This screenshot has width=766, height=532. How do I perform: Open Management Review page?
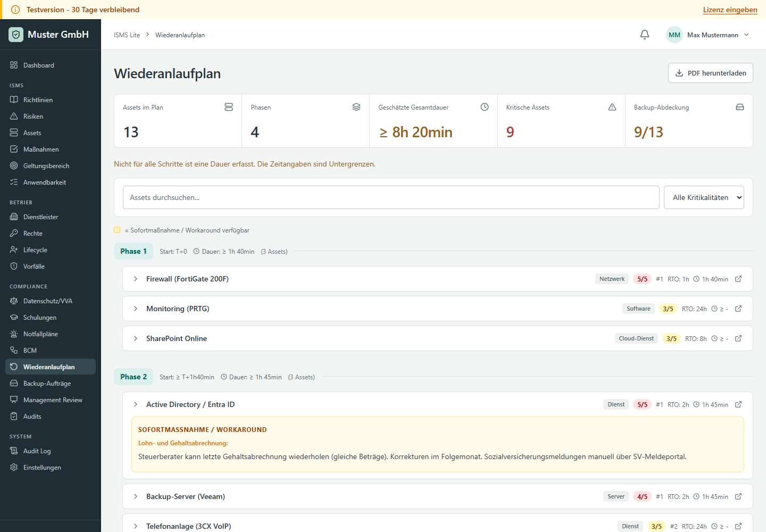tap(51, 400)
